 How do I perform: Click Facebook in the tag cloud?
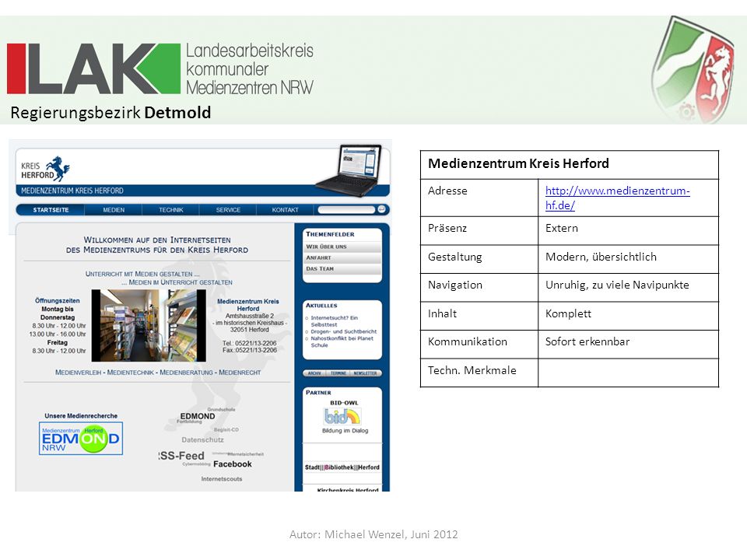point(233,464)
